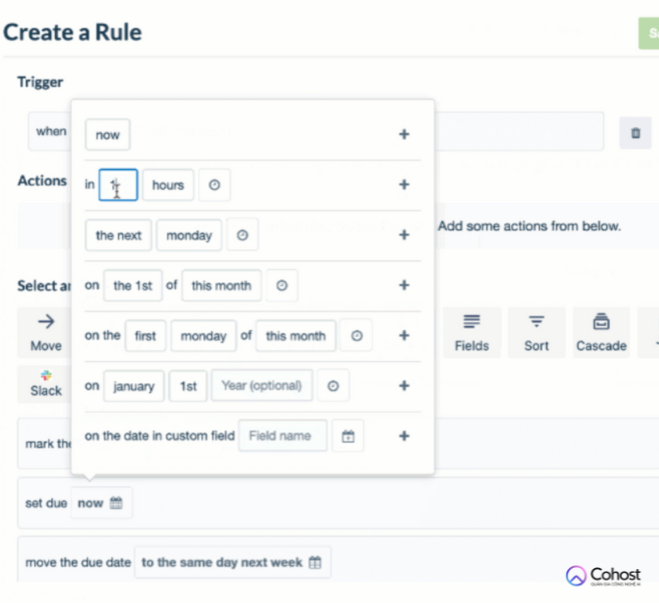Change 'this month' after 'the 1st of'

tap(221, 286)
